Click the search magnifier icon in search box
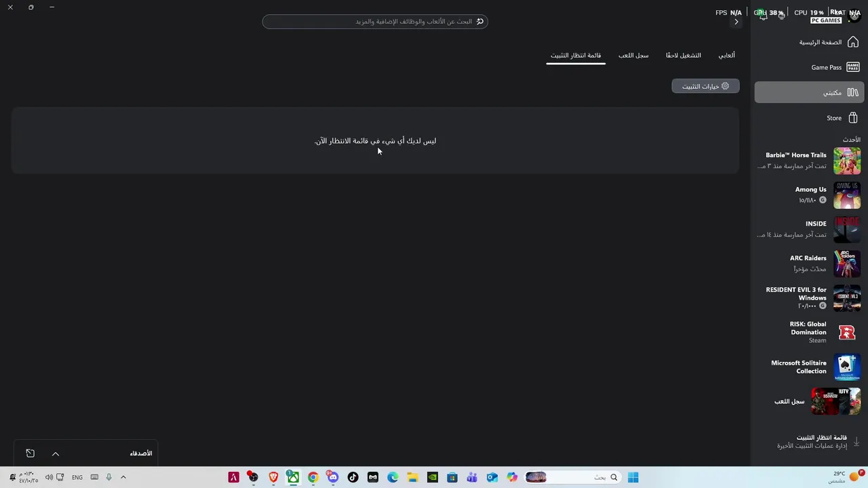Viewport: 868px width, 488px height. click(480, 22)
